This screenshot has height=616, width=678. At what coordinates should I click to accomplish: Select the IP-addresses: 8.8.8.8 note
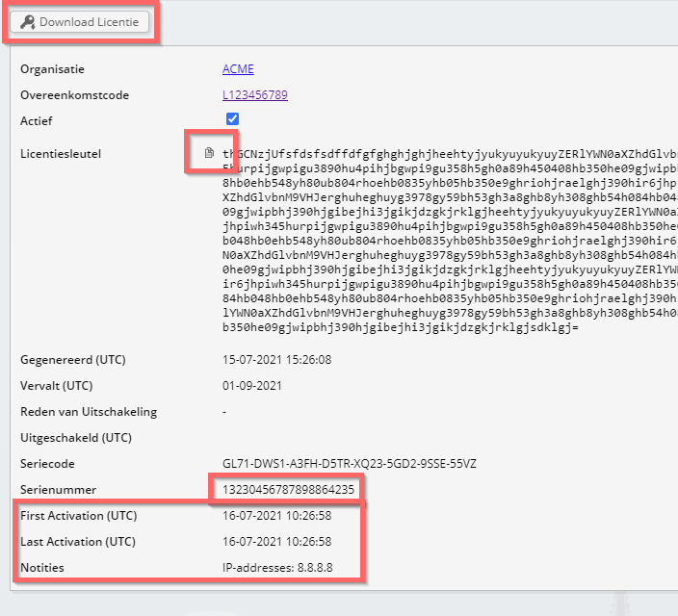[277, 568]
